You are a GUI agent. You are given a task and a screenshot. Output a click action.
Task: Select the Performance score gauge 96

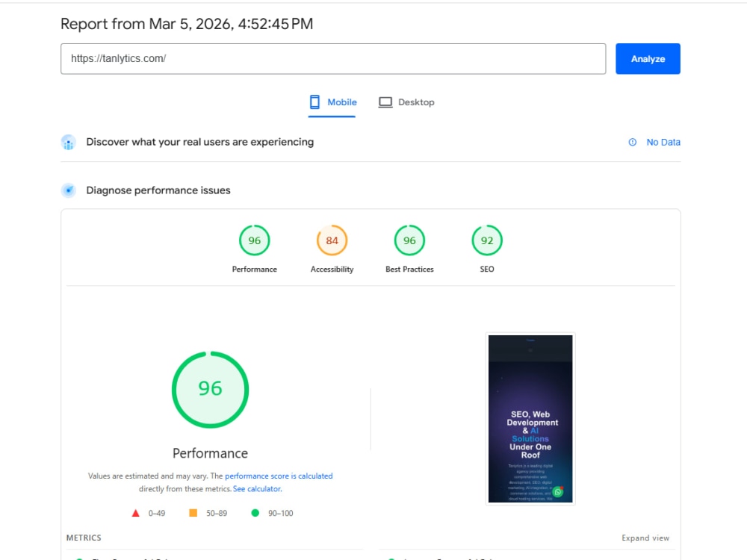point(255,240)
